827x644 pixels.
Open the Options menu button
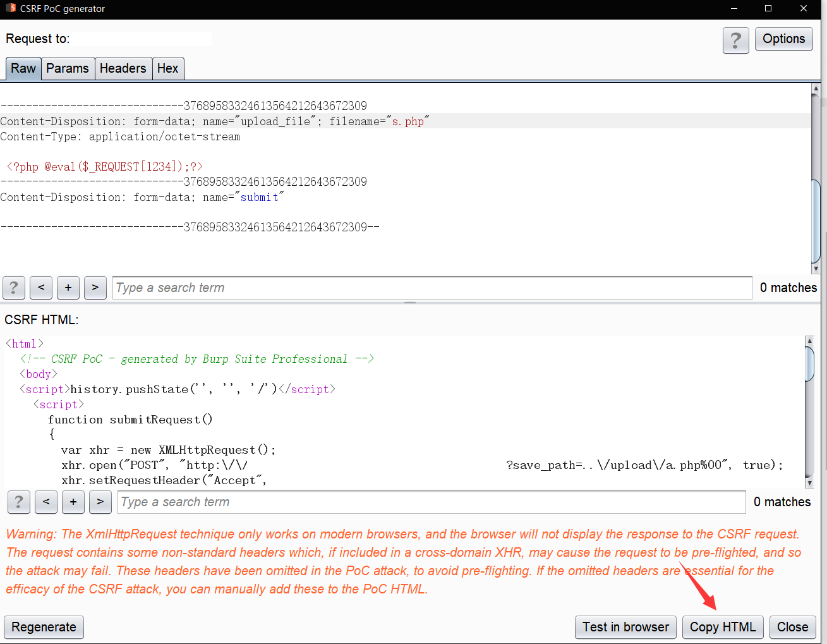[783, 39]
